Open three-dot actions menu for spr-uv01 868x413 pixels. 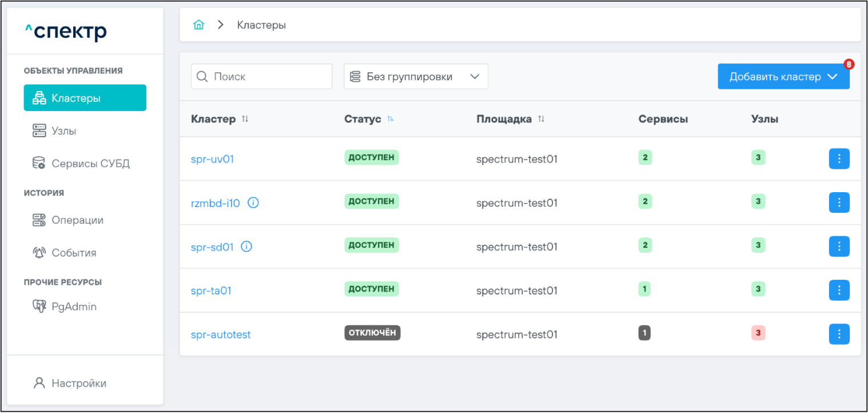point(839,159)
